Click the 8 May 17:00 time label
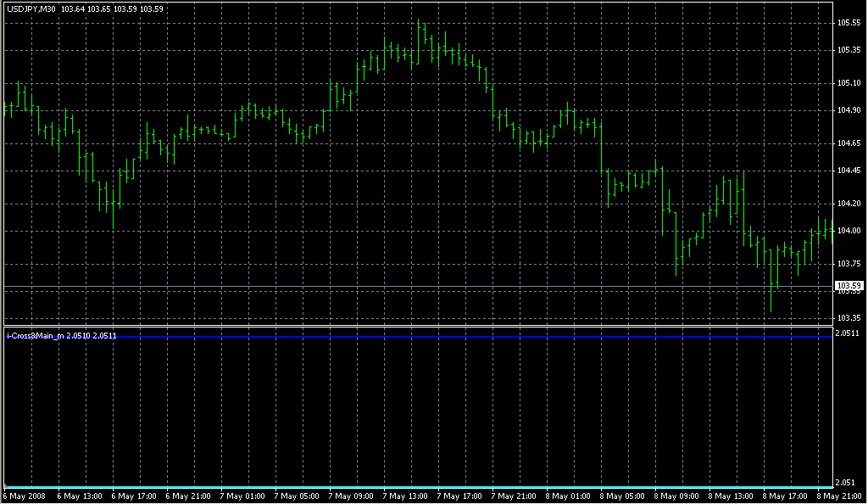The image size is (868, 504). [785, 497]
